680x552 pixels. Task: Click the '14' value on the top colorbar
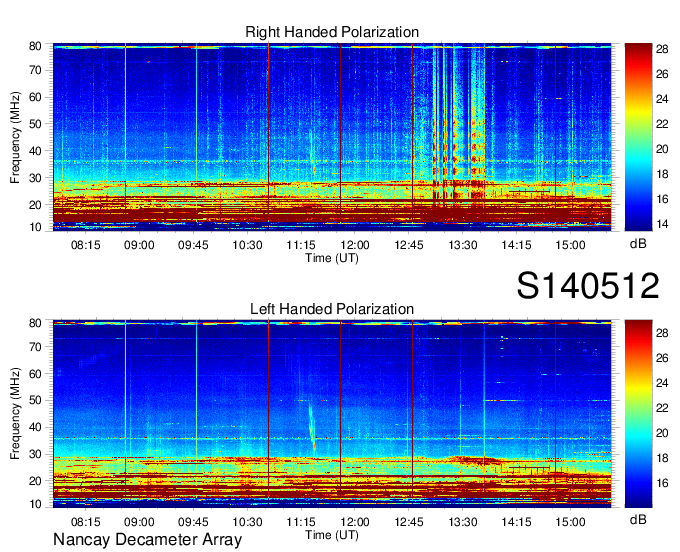(x=662, y=224)
